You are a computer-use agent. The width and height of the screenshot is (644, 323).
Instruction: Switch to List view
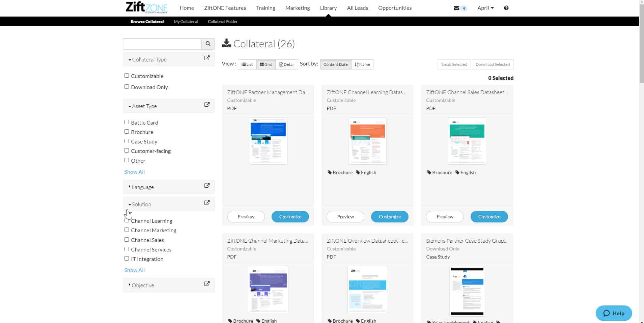point(247,64)
